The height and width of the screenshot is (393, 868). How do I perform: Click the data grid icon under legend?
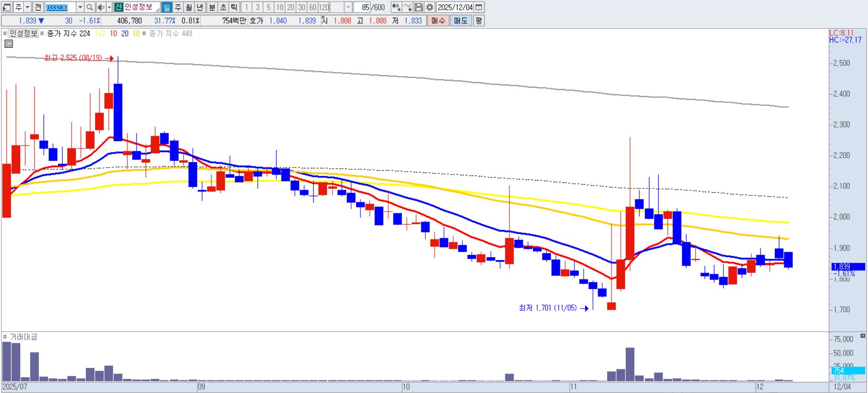(8, 44)
